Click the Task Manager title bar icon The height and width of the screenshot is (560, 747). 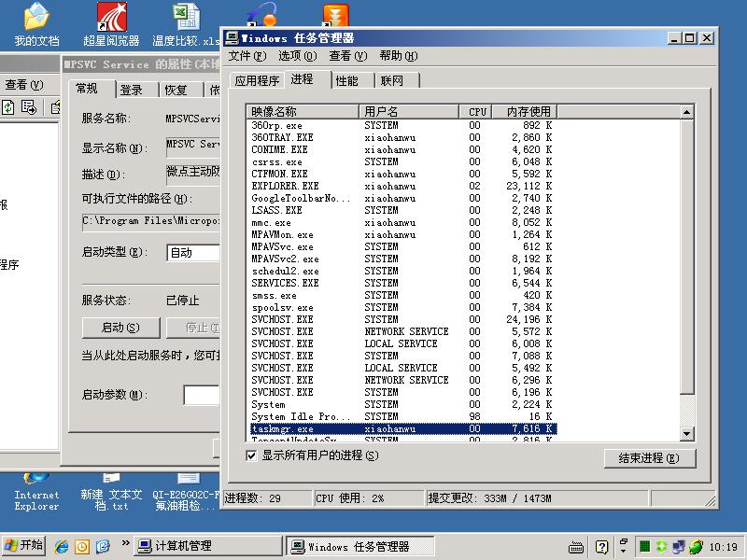pyautogui.click(x=232, y=38)
